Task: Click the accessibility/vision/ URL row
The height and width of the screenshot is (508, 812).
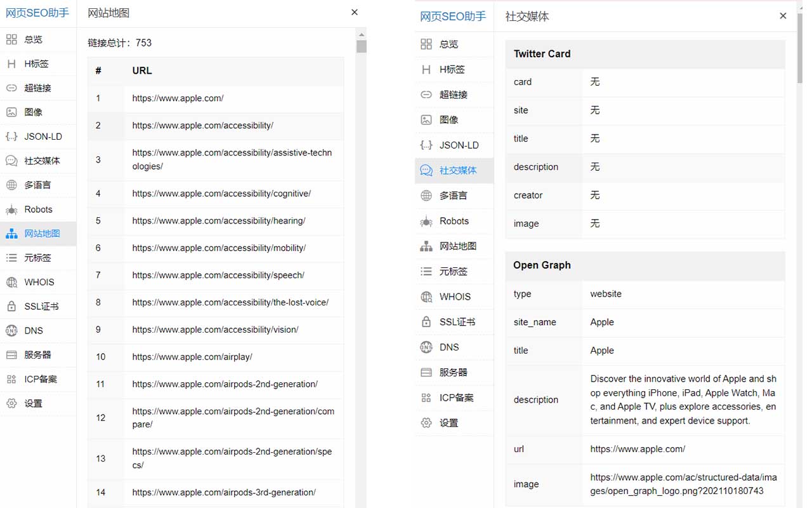Action: [215, 330]
